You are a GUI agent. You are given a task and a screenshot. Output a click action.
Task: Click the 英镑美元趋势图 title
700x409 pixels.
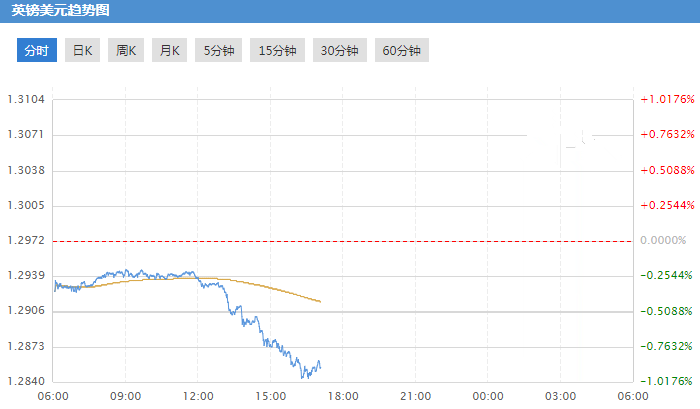point(61,11)
